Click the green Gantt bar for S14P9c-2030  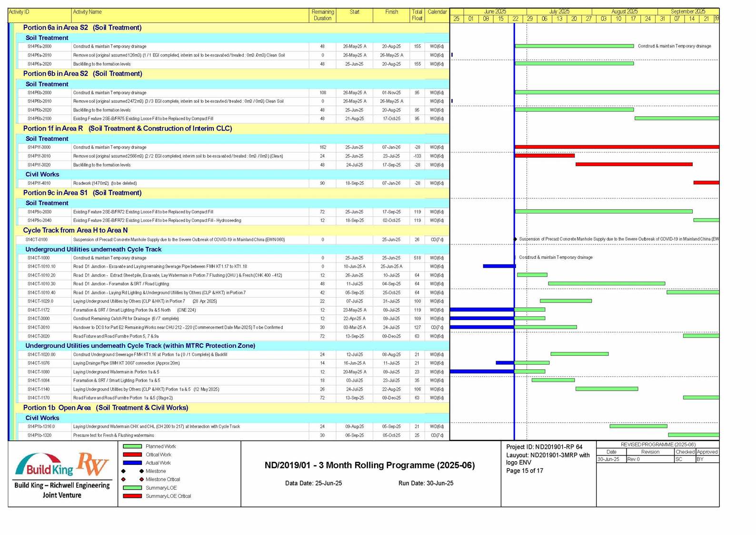(604, 211)
